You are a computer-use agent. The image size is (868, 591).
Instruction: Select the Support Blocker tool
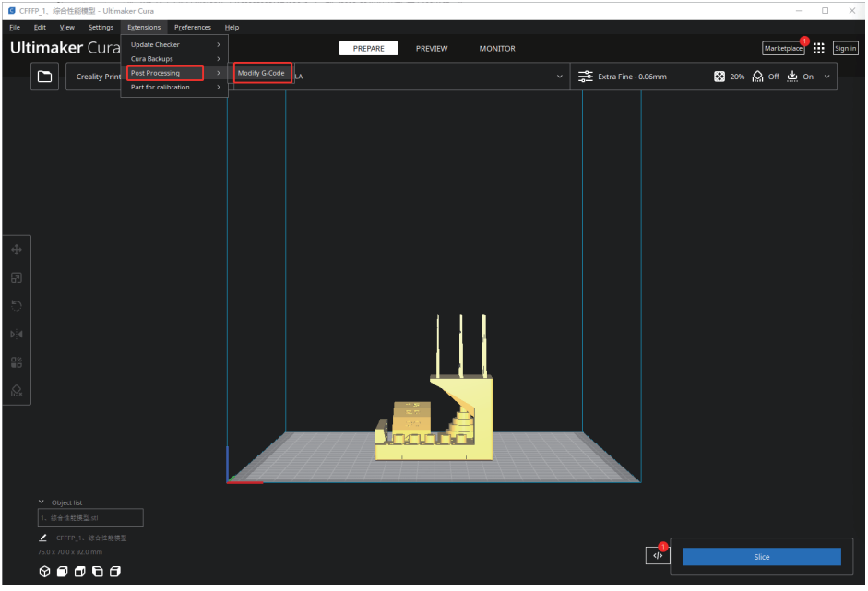coord(17,390)
